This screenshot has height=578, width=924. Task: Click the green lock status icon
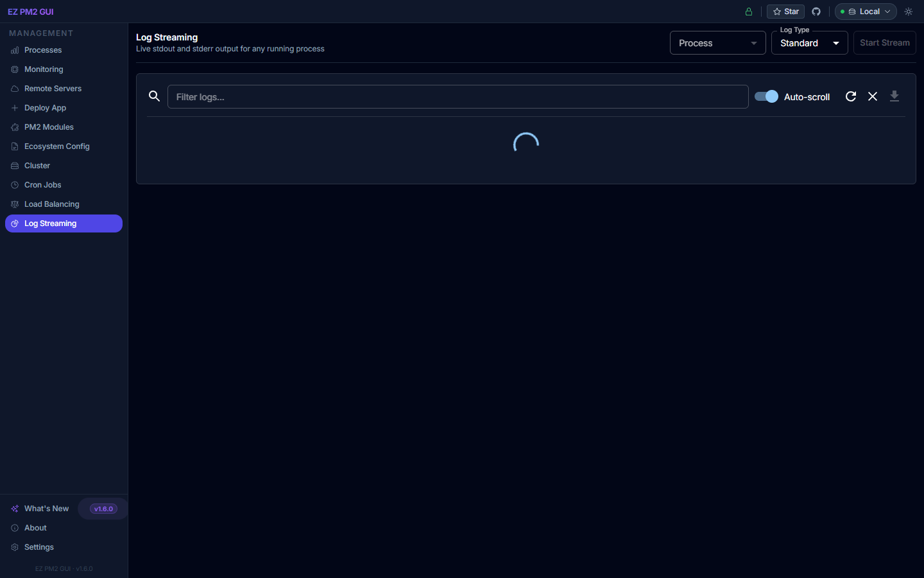point(748,11)
